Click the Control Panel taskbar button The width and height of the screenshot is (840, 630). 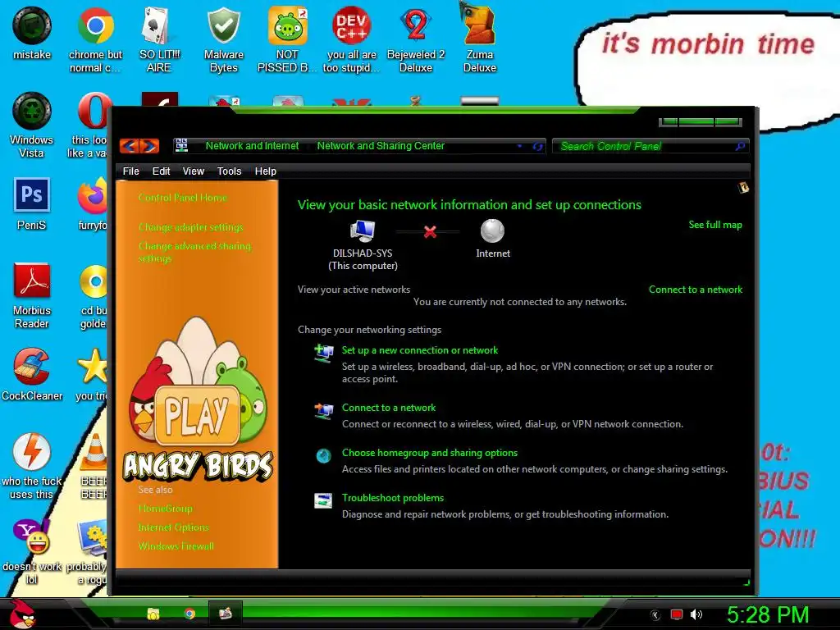[x=226, y=614]
